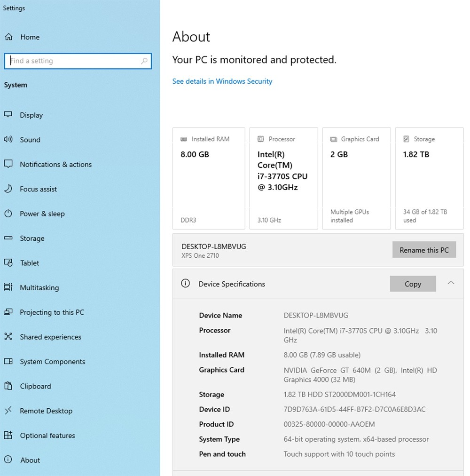Focus the Find a setting field

(x=78, y=61)
